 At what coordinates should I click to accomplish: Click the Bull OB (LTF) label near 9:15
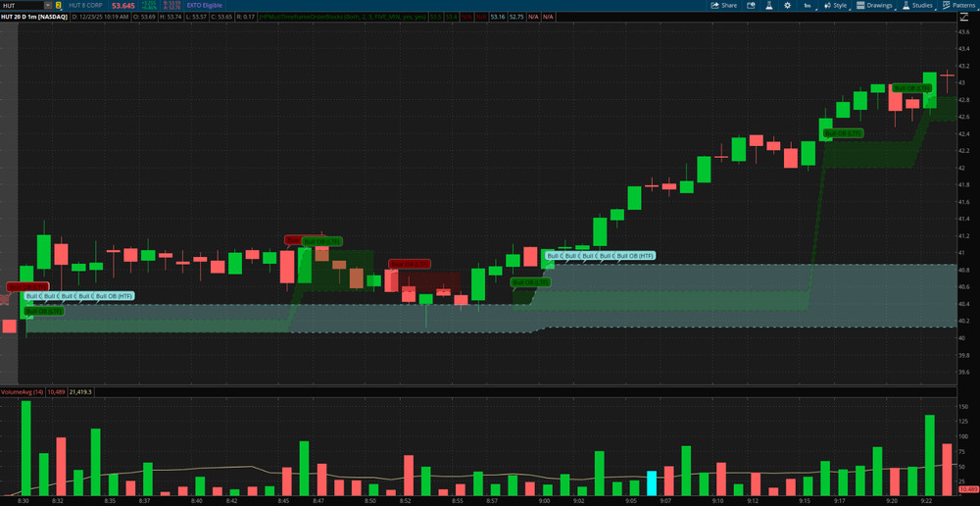(x=843, y=133)
